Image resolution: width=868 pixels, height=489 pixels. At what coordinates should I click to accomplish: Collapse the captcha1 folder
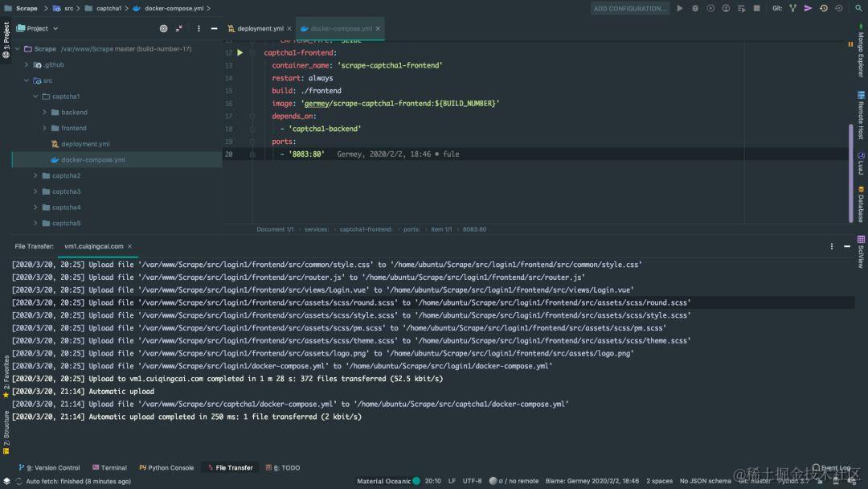(35, 97)
